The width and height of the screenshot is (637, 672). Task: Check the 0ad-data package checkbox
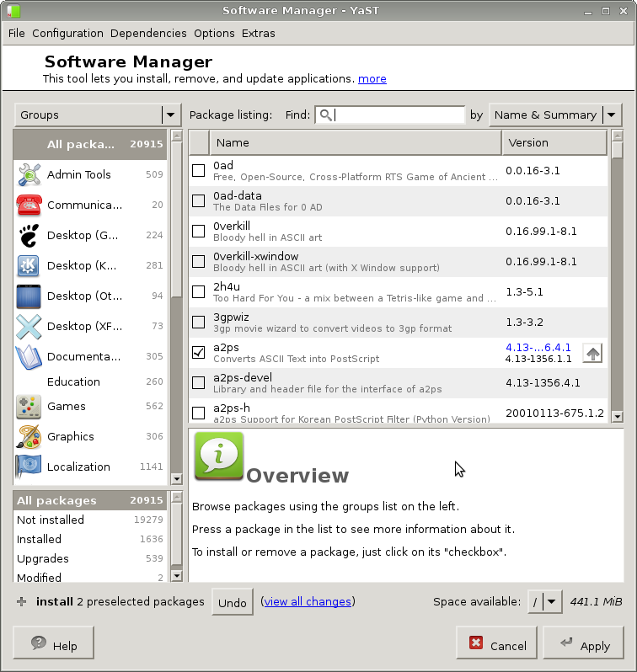click(x=199, y=201)
